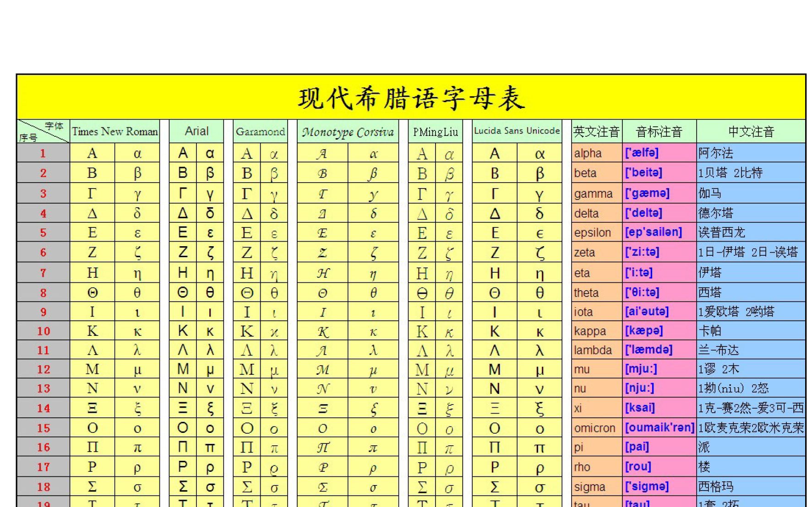The height and width of the screenshot is (507, 812).
Task: Click the Chinese cell 西格玛
Action: coord(751,487)
